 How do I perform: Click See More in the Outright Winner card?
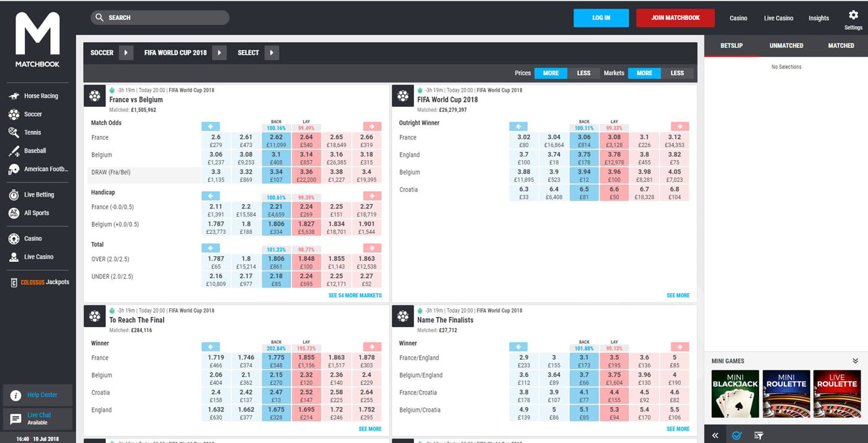point(678,295)
